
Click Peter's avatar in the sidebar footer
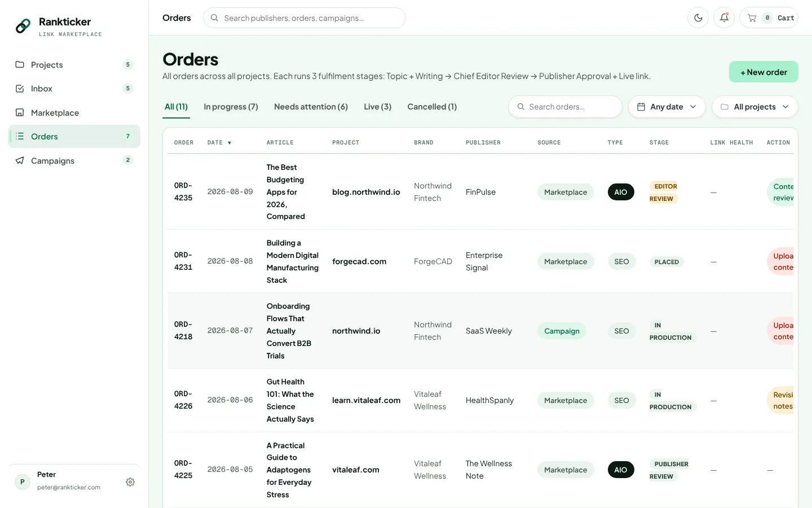coord(23,481)
